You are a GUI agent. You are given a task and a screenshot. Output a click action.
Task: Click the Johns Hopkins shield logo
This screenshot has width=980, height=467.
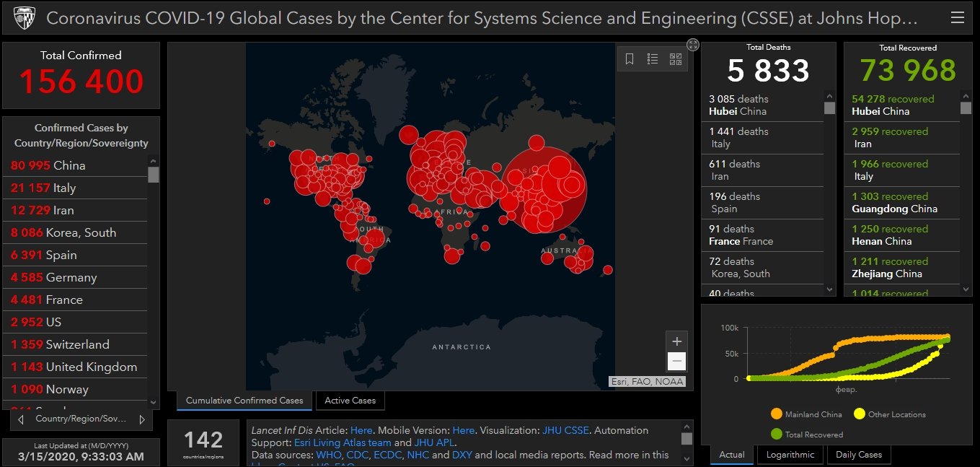click(24, 18)
